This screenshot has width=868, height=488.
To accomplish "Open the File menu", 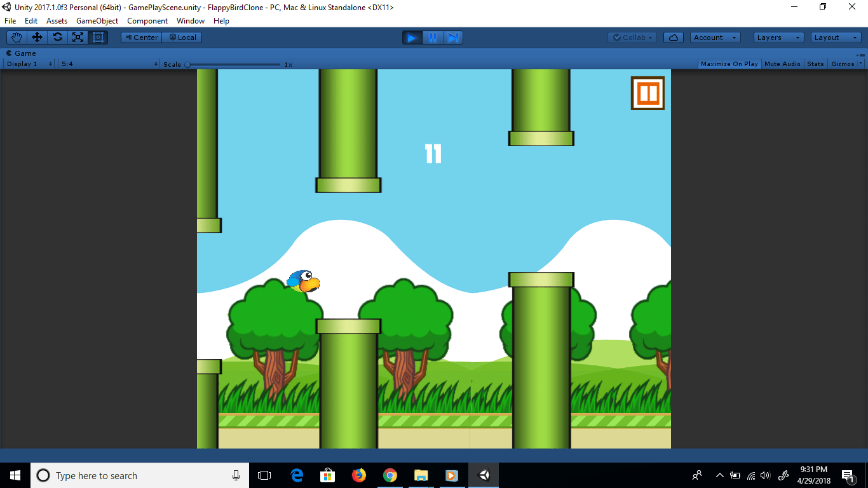I will coord(10,21).
